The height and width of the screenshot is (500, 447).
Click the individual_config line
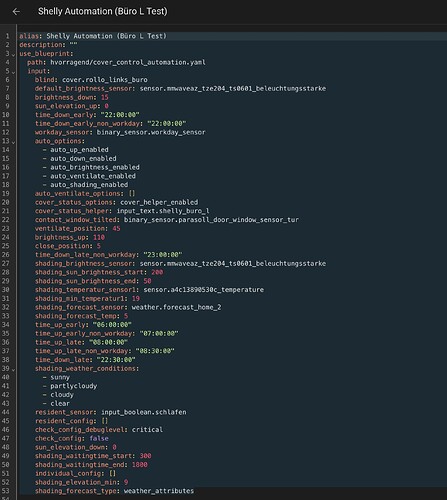(x=75, y=473)
